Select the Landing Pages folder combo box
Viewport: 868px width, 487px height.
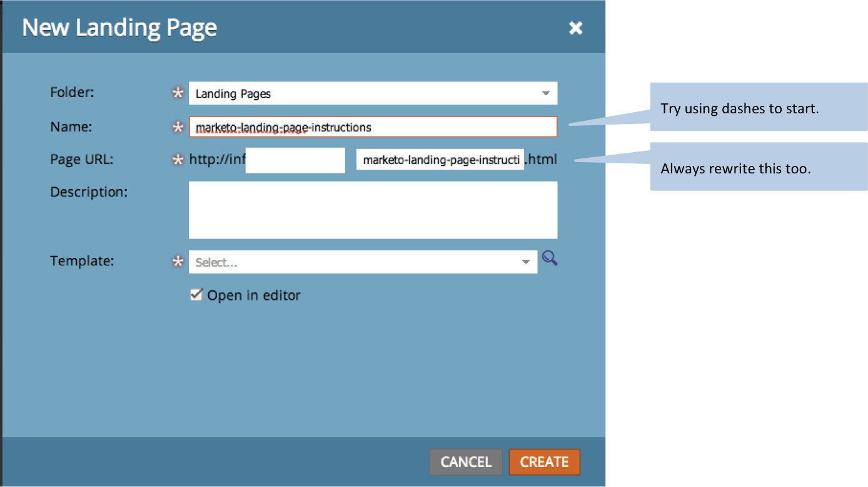click(x=363, y=93)
